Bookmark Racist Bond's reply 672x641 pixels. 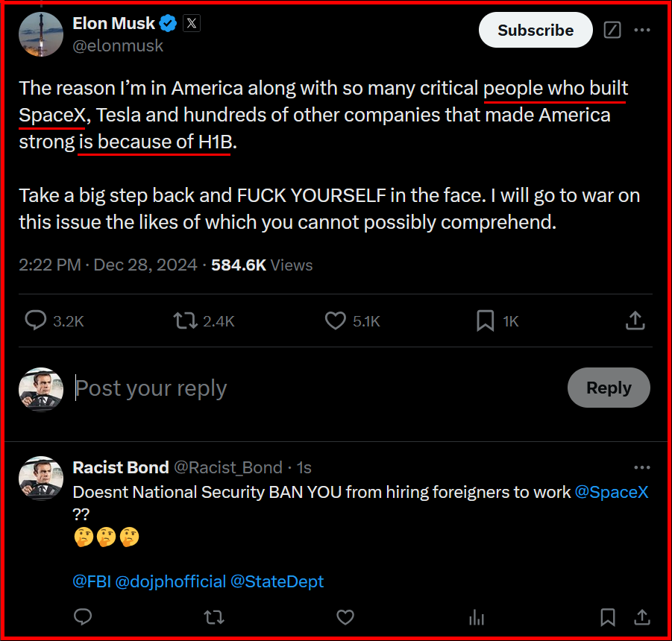pyautogui.click(x=608, y=617)
